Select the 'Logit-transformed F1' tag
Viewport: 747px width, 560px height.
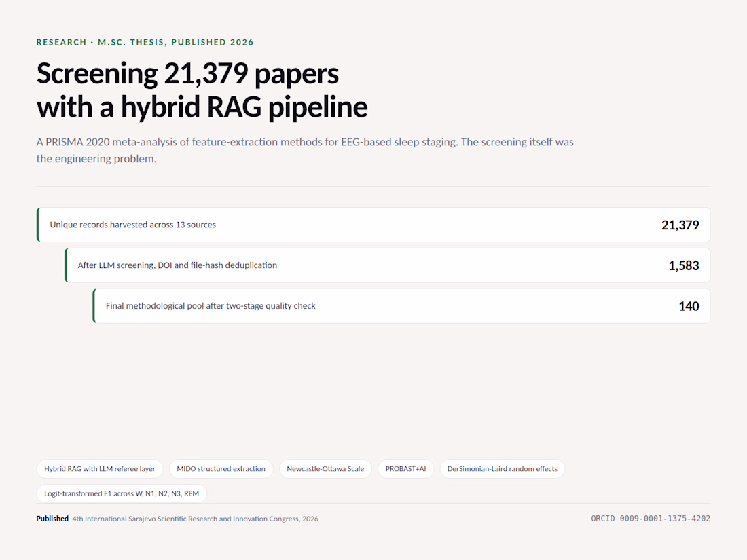click(122, 493)
